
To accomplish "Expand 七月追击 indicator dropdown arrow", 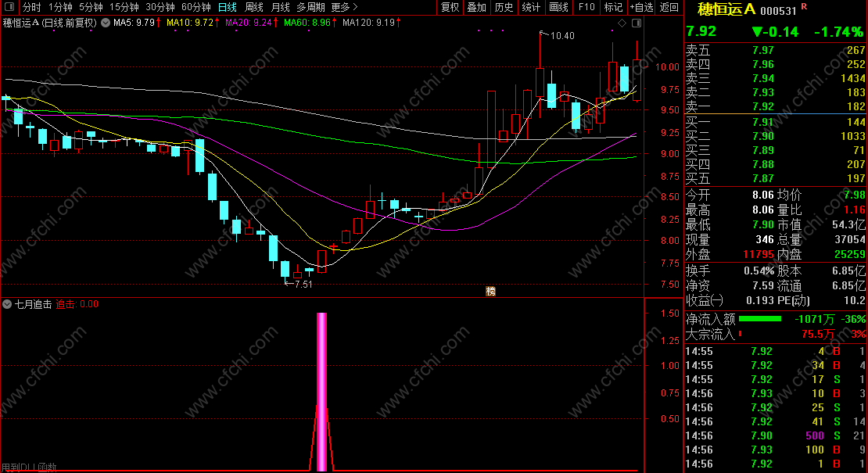I will click(x=7, y=304).
